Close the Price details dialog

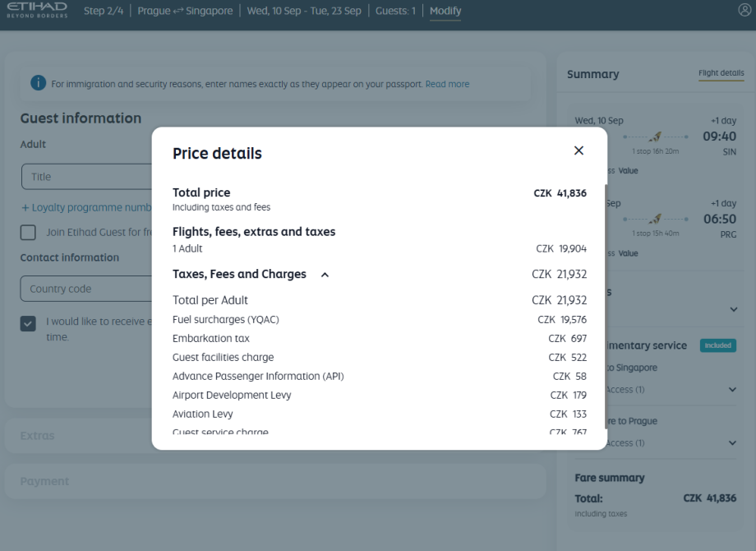pos(579,150)
